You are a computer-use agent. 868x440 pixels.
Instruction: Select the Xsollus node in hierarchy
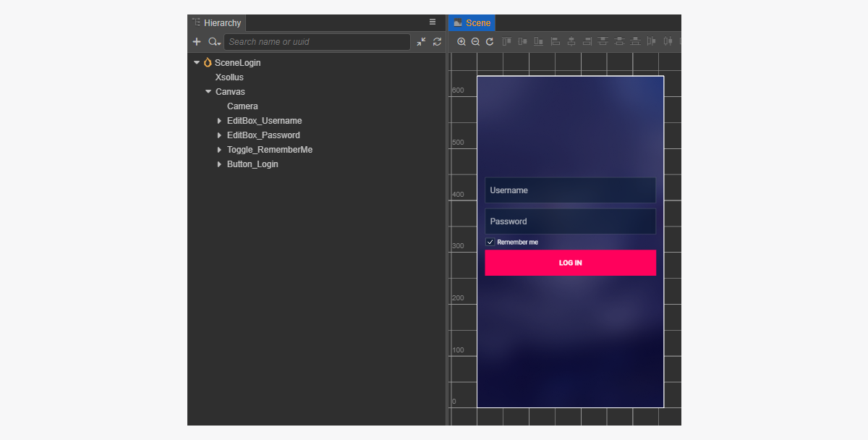pyautogui.click(x=229, y=77)
